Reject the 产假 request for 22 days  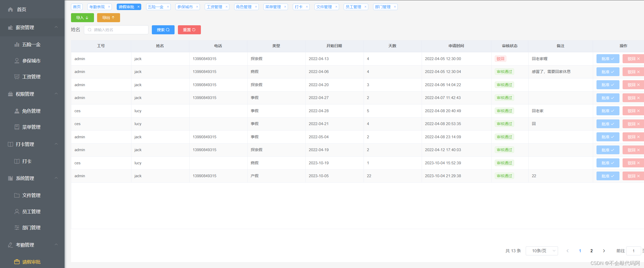click(633, 176)
